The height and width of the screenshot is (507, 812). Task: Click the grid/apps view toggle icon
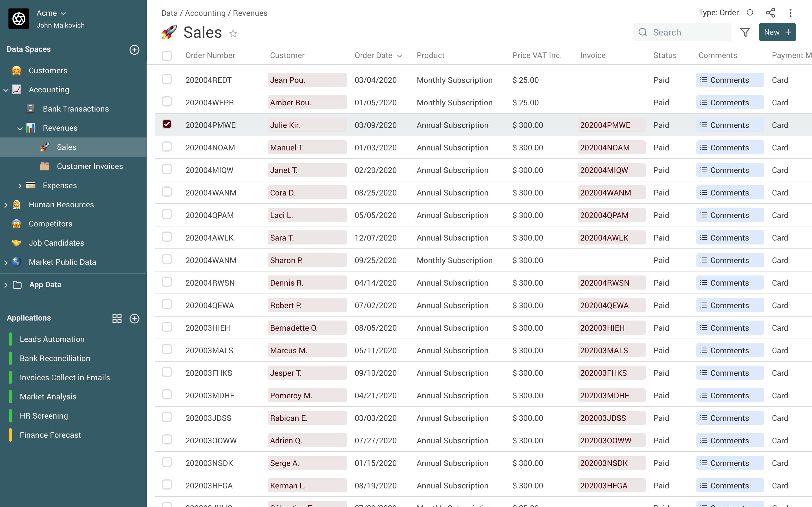[x=117, y=318]
